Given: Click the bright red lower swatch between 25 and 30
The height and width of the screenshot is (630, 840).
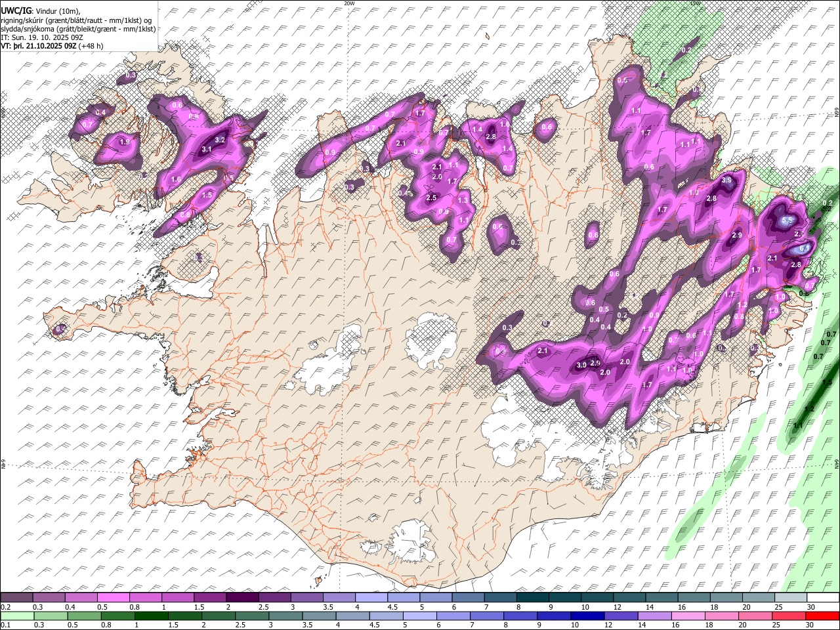Looking at the screenshot, I should point(790,616).
